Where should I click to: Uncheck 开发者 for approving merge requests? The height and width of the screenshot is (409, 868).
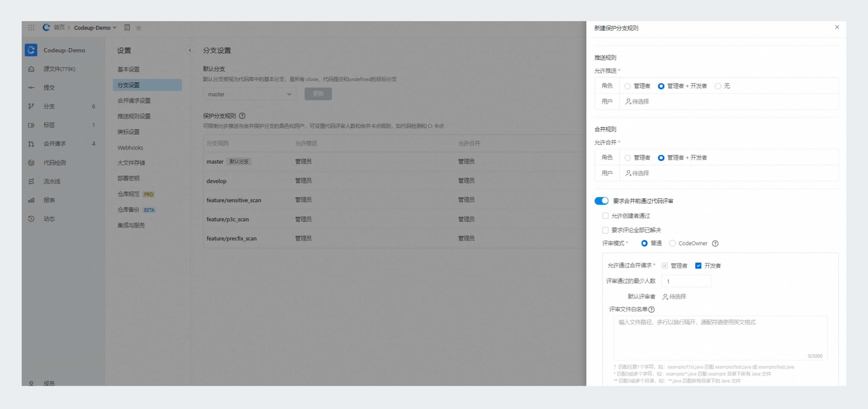tap(698, 266)
